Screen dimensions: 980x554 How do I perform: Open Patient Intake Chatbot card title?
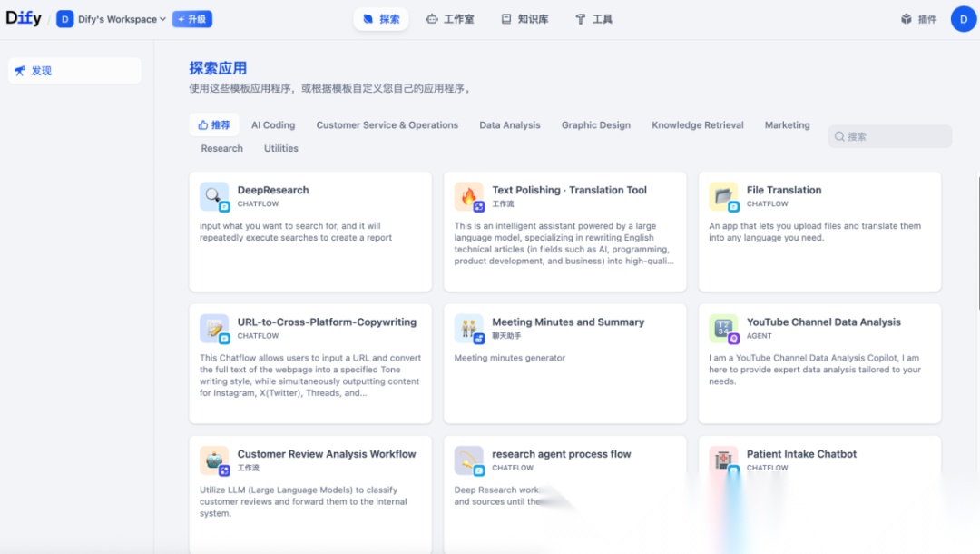(x=801, y=454)
